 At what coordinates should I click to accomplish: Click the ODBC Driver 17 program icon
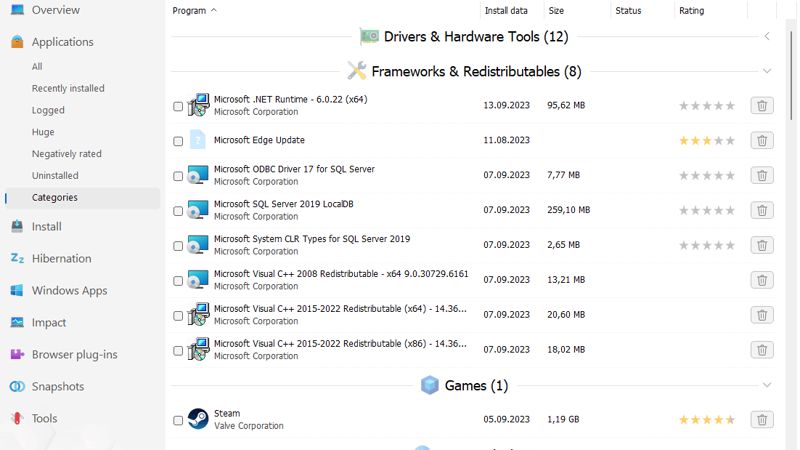pos(198,174)
